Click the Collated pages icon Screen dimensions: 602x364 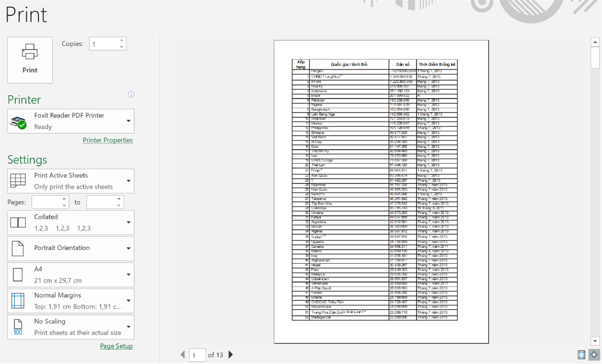[x=18, y=222]
